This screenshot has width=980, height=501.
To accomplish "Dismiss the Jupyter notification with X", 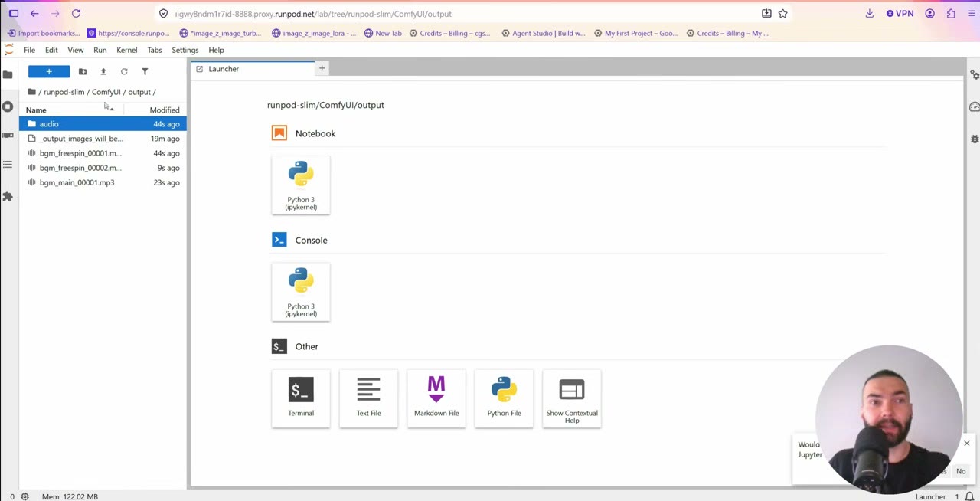I will click(x=966, y=444).
